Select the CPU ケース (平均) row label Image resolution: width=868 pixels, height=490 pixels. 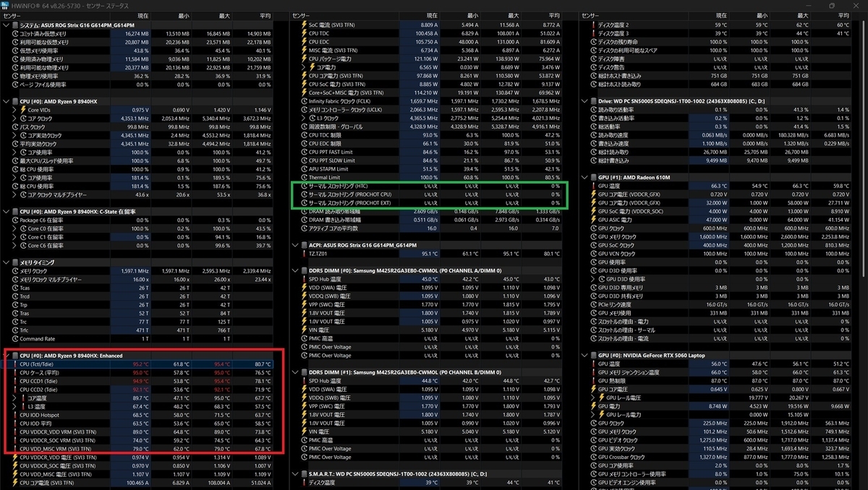[41, 373]
